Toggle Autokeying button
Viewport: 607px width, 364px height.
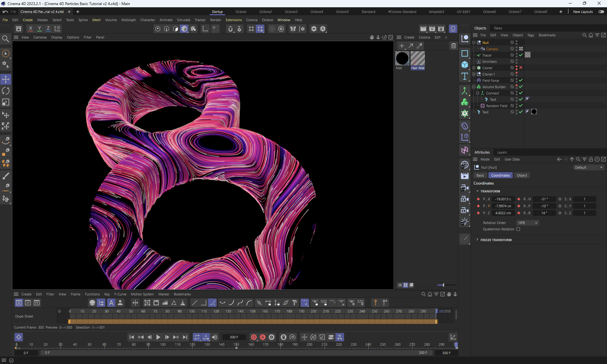(x=262, y=337)
